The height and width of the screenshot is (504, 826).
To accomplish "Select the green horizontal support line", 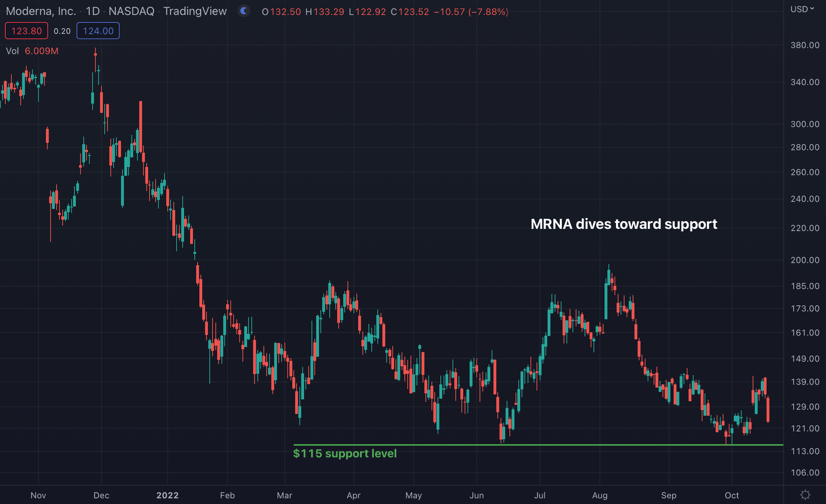I will click(570, 445).
